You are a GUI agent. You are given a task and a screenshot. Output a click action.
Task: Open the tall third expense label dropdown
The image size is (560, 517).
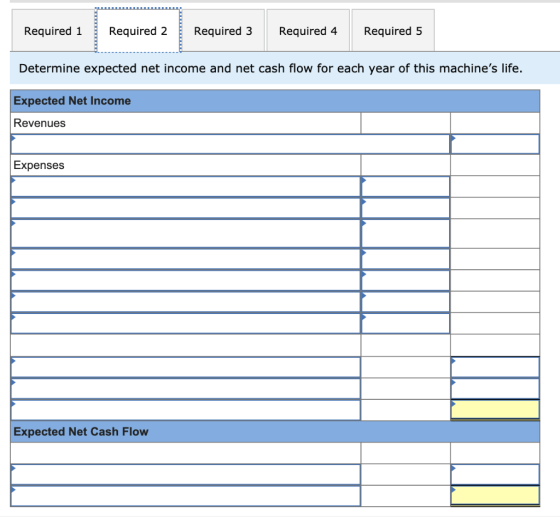tap(185, 234)
